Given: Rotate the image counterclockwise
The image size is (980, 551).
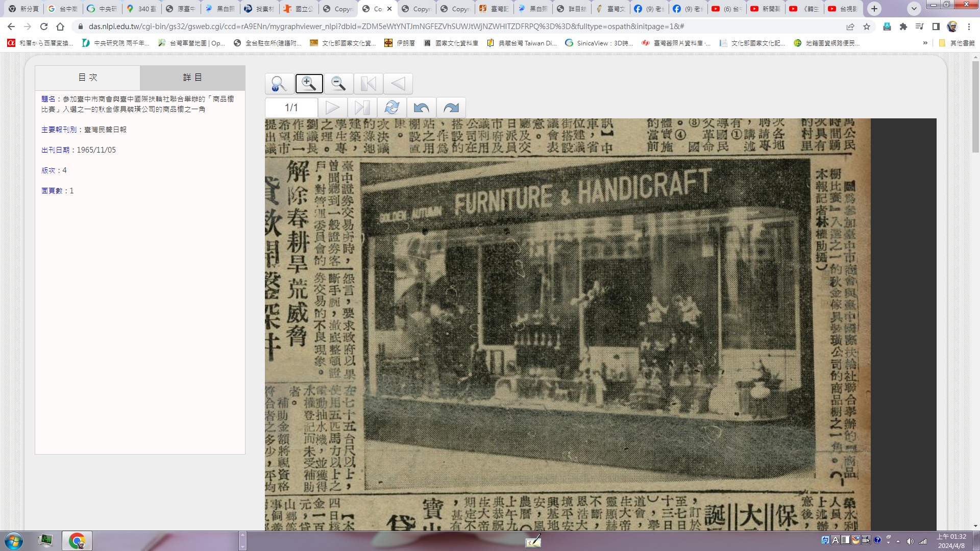Looking at the screenshot, I should point(422,108).
